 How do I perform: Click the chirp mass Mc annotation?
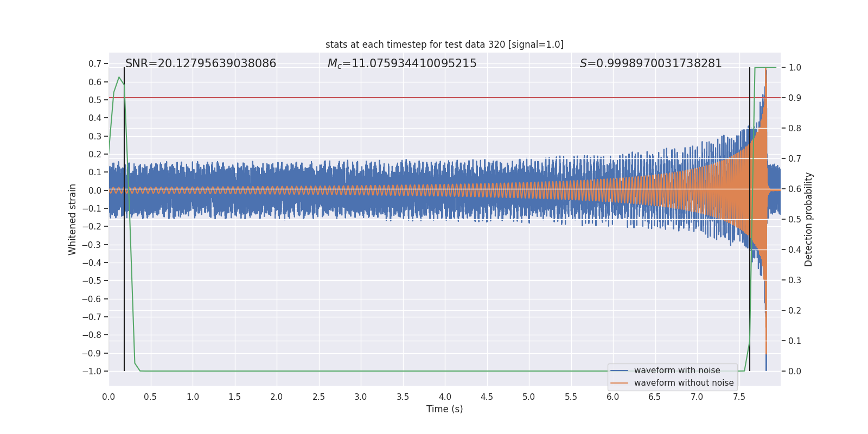(402, 63)
